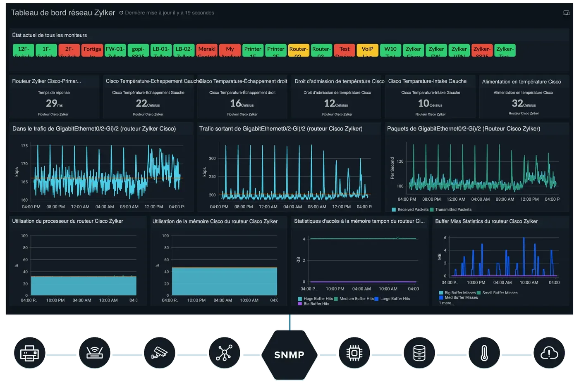Click the Paquets de GigabitEthernet chart

[x=477, y=167]
